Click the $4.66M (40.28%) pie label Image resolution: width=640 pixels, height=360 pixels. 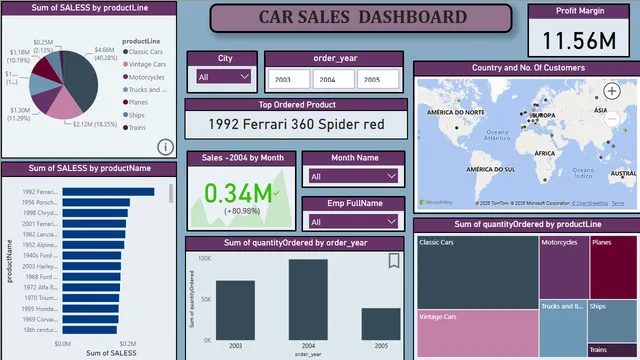click(106, 54)
